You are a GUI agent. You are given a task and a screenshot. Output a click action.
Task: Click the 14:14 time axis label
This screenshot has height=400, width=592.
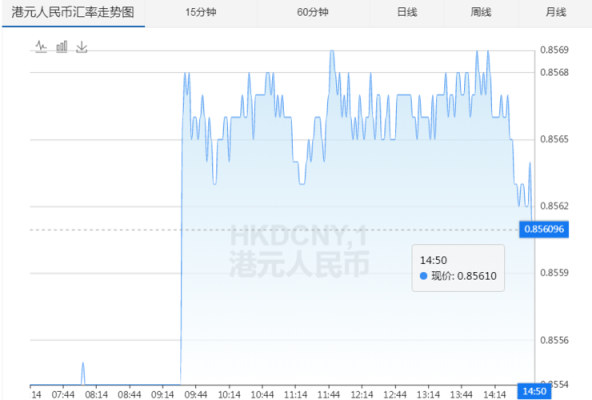[x=495, y=395]
